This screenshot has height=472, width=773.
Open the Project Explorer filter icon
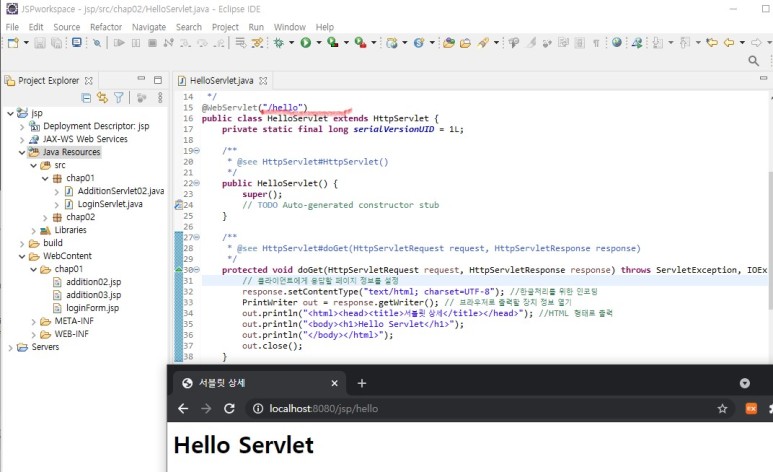coord(119,98)
